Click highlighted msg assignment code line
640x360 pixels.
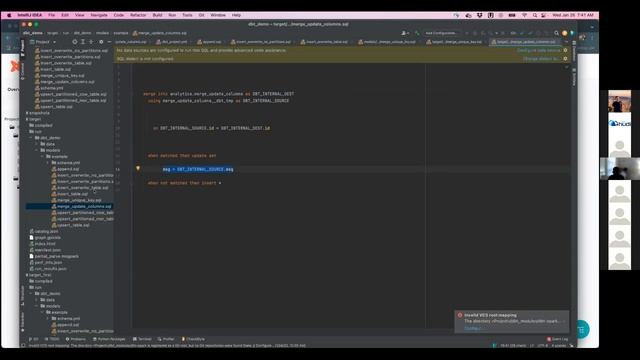198,169
